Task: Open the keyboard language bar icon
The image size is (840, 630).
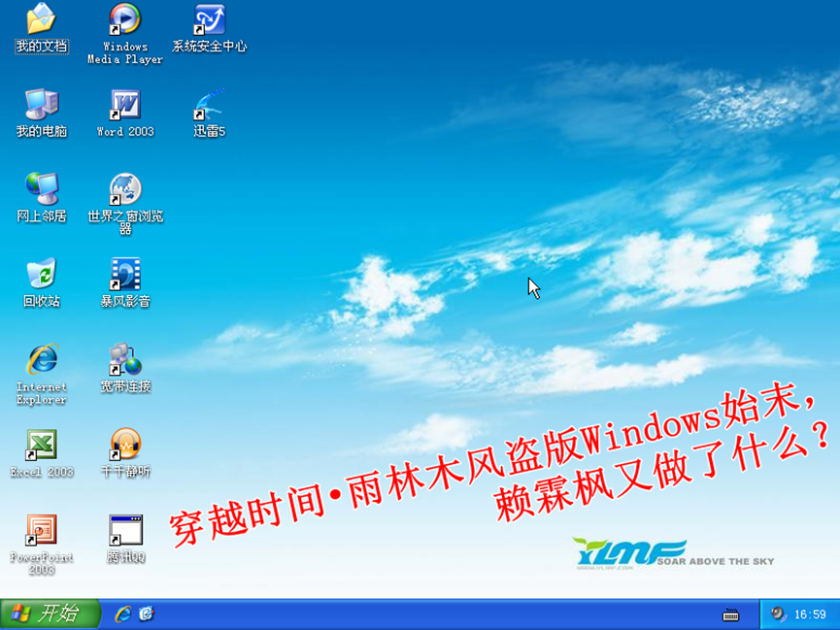Action: click(x=730, y=614)
